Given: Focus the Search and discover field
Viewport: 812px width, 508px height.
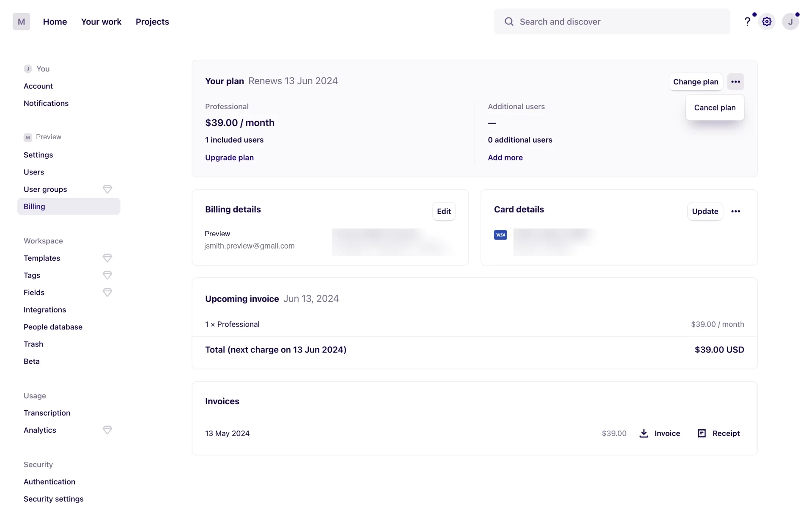Looking at the screenshot, I should [x=612, y=22].
